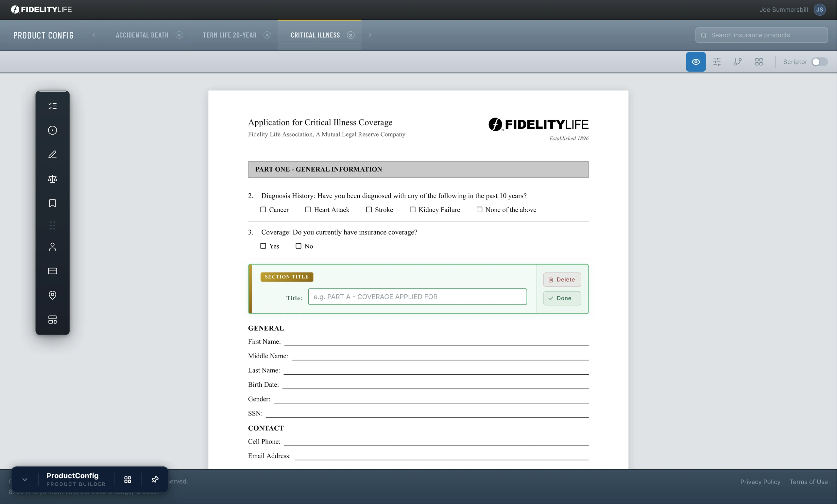This screenshot has height=504, width=837.
Task: Toggle the Scriptor switch
Action: click(x=819, y=62)
